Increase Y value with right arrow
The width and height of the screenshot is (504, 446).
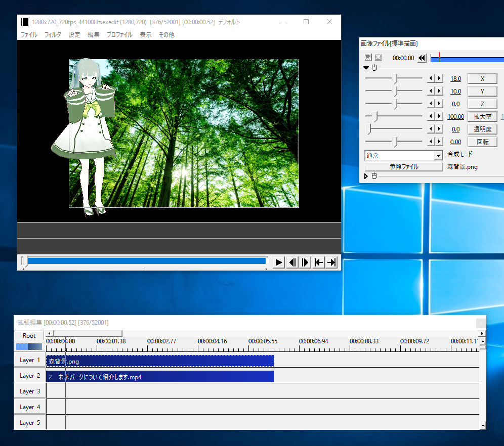pos(439,91)
